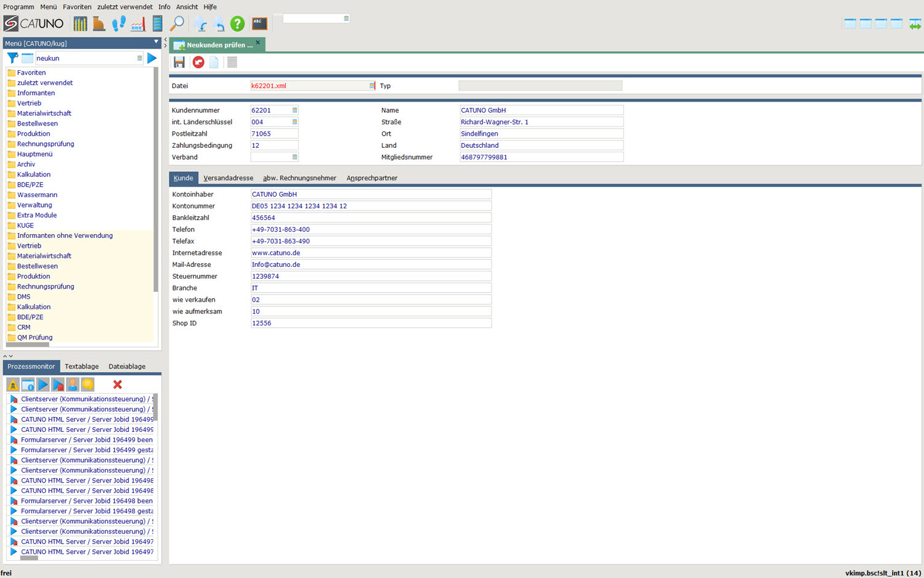Click the ABC chalkboard icon
Image resolution: width=924 pixels, height=578 pixels.
(x=259, y=23)
